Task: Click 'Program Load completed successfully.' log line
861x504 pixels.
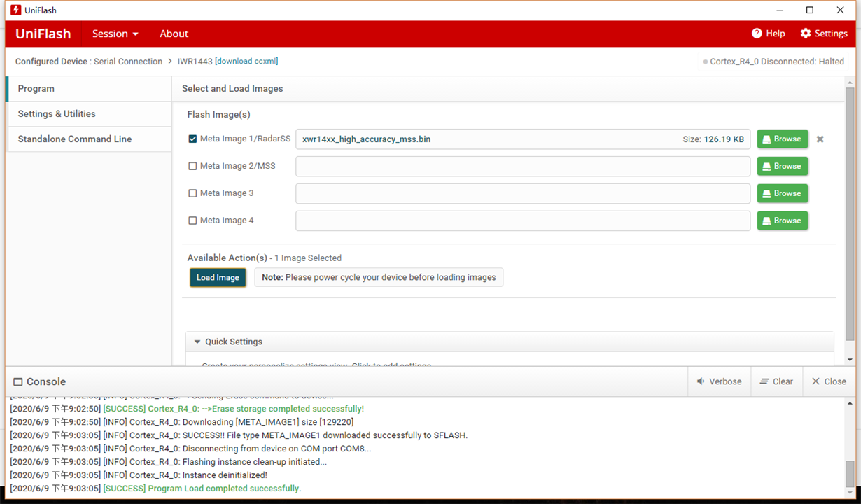Action: 155,489
